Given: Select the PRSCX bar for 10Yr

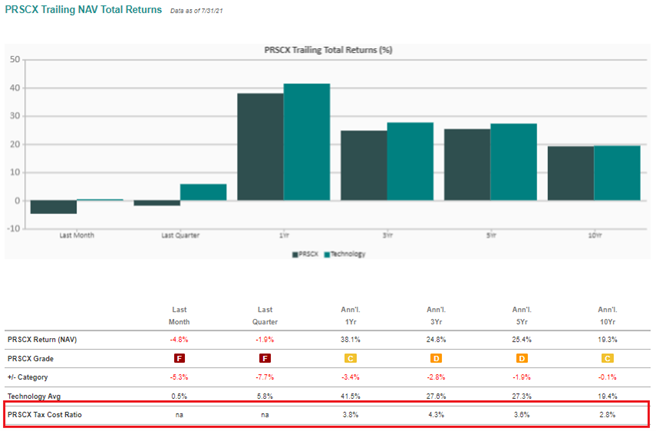Looking at the screenshot, I should pos(571,173).
